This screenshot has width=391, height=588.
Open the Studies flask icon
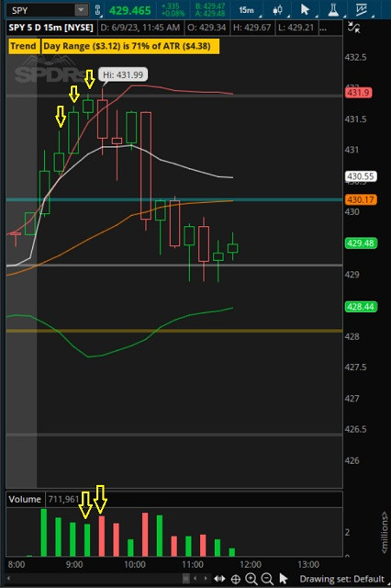pos(333,10)
